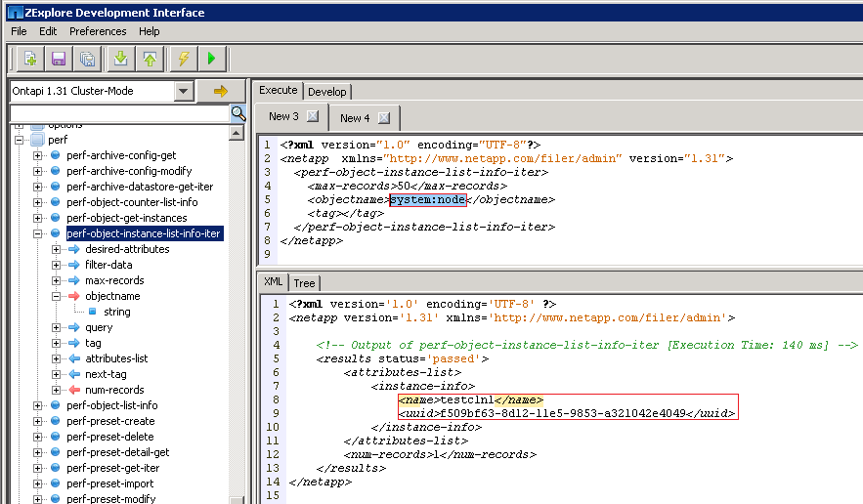Click the highlighted system:node text in request

tap(428, 199)
